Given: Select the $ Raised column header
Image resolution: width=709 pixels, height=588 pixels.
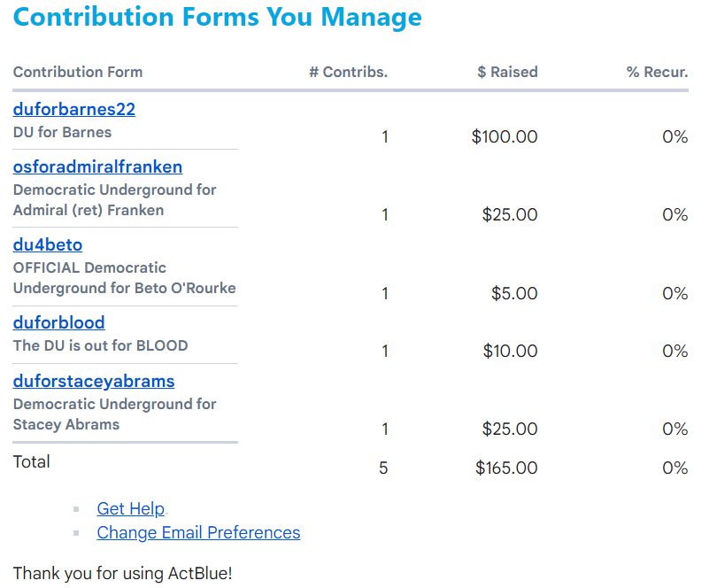Looking at the screenshot, I should [x=507, y=72].
